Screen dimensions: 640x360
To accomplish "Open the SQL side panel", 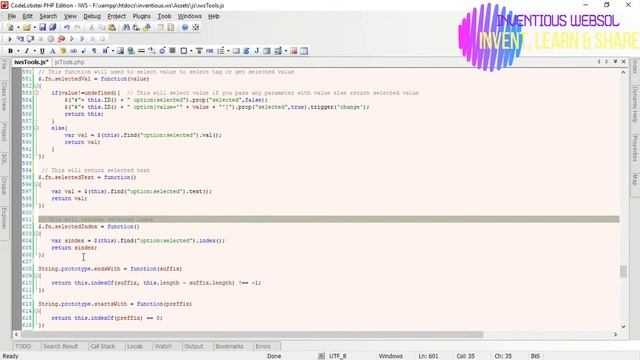I will [4, 160].
